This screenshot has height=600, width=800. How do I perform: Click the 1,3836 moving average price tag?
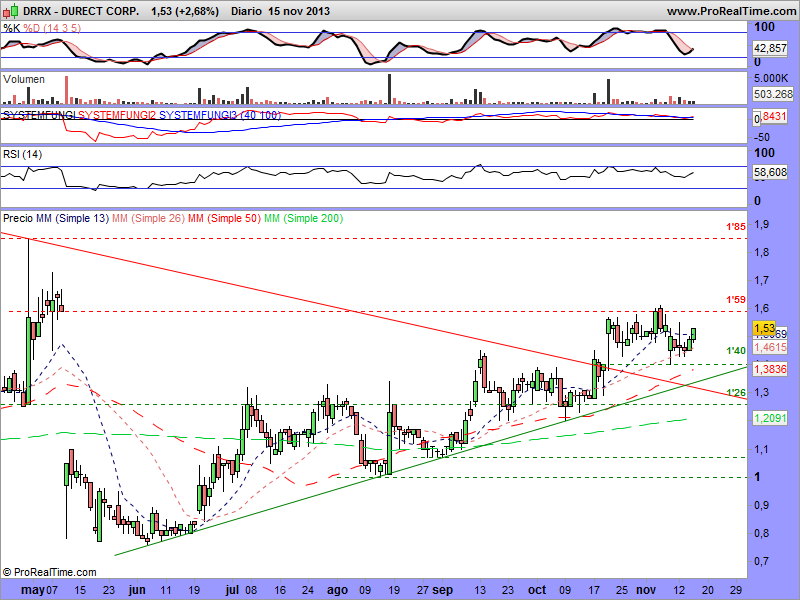pyautogui.click(x=770, y=369)
